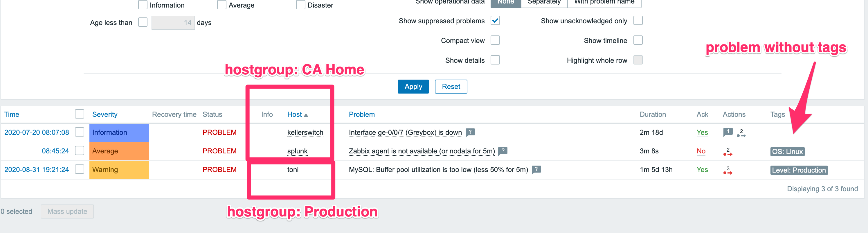Click the MySQL buffer pool description icon

tap(536, 169)
